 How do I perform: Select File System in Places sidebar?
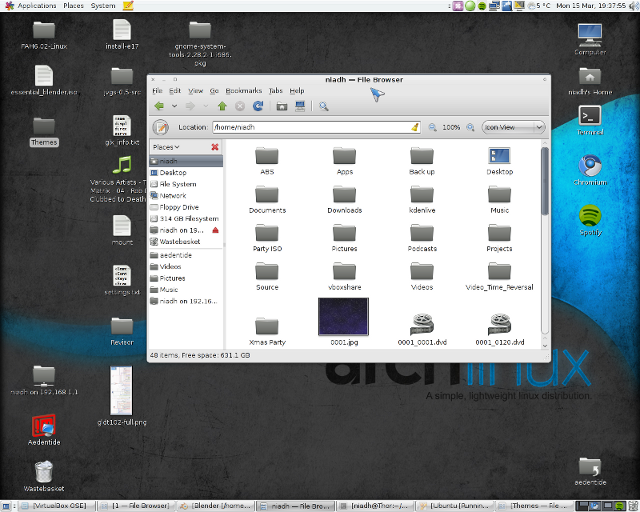tap(186, 184)
